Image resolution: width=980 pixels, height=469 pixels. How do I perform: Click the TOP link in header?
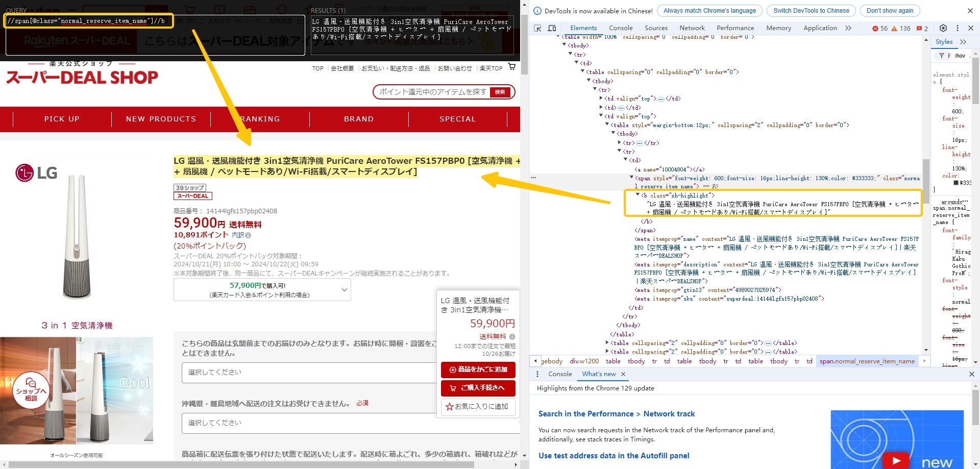pos(318,68)
